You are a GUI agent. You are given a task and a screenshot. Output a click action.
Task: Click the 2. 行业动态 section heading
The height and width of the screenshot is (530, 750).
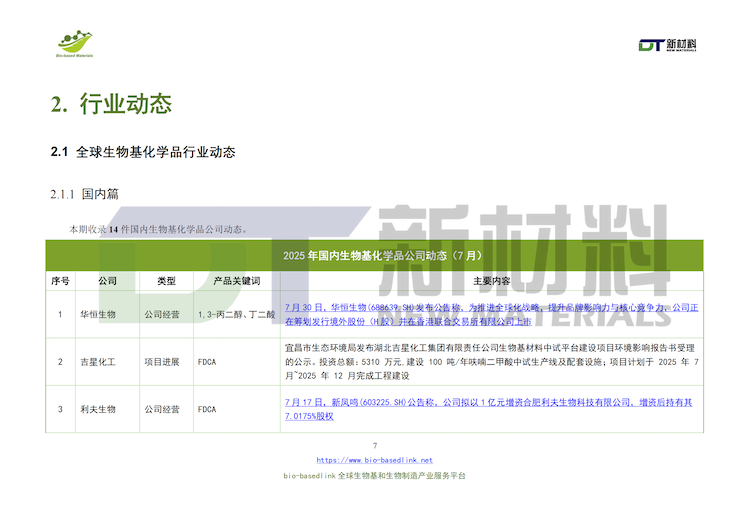coord(111,104)
